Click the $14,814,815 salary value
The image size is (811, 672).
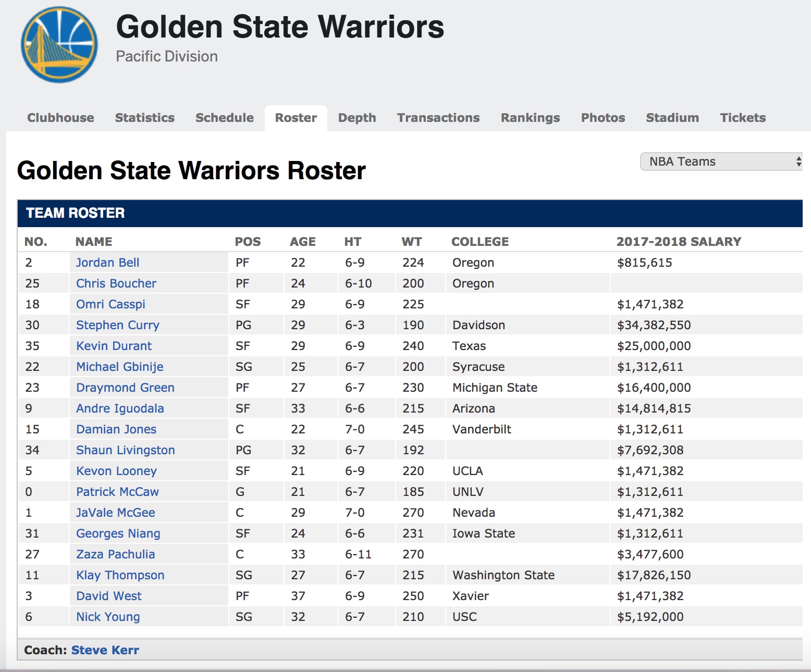tap(654, 408)
